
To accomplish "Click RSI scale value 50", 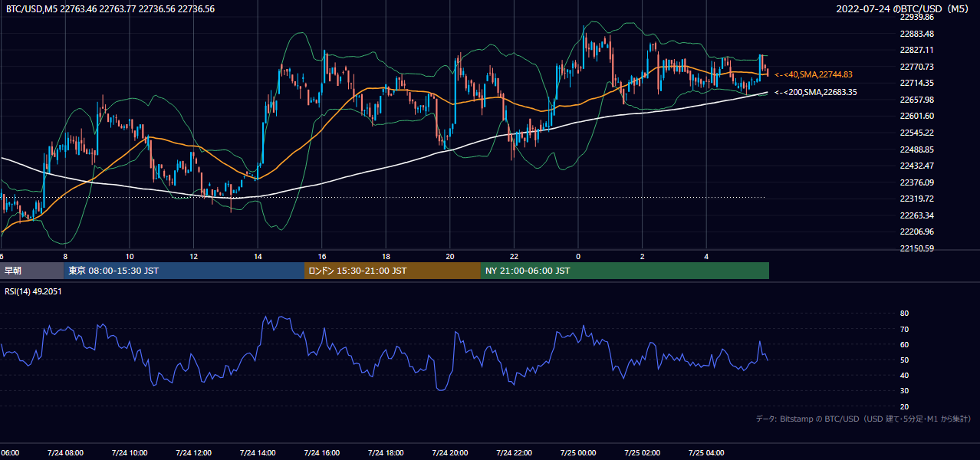I will [904, 360].
